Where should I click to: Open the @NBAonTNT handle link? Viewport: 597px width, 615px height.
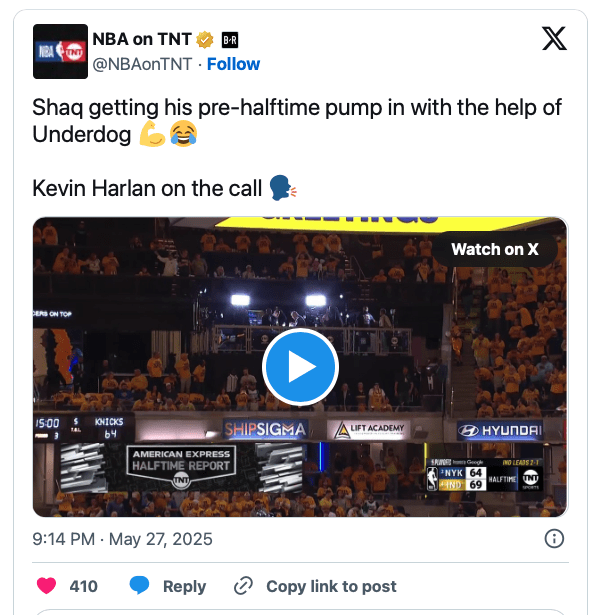142,64
